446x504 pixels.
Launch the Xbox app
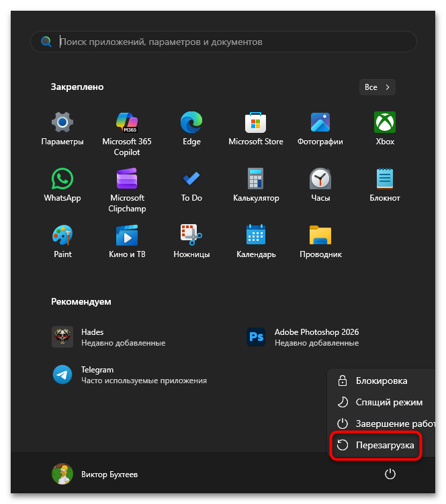[385, 129]
